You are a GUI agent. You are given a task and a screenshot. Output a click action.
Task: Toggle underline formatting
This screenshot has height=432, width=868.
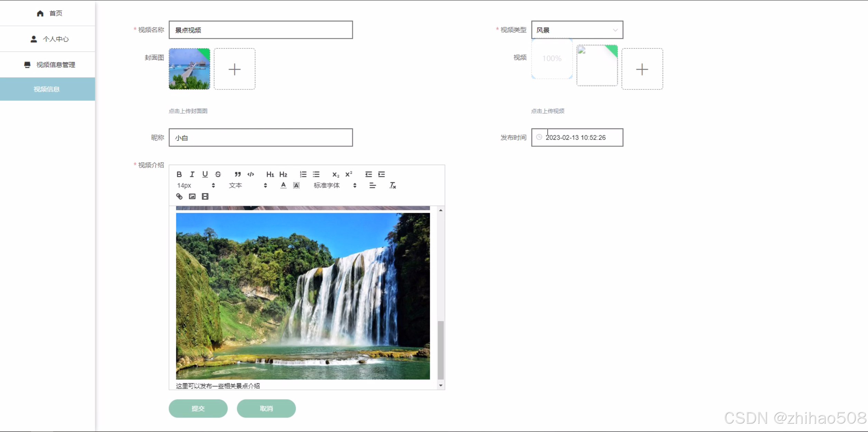click(205, 174)
